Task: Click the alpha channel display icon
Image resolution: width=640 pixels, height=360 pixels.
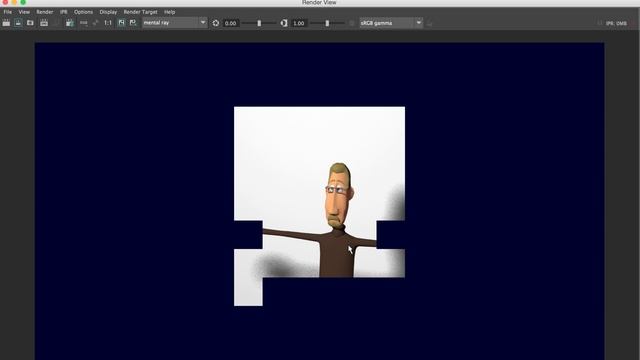Action: coord(95,23)
